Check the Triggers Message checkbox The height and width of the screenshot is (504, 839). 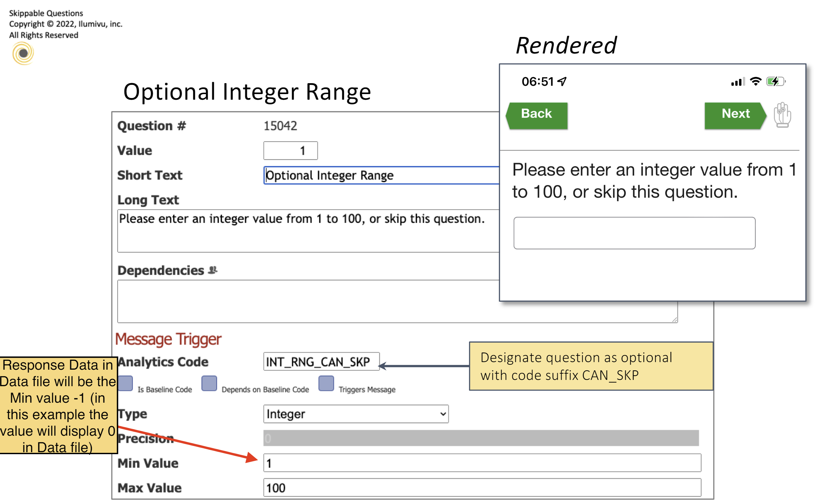(x=326, y=384)
